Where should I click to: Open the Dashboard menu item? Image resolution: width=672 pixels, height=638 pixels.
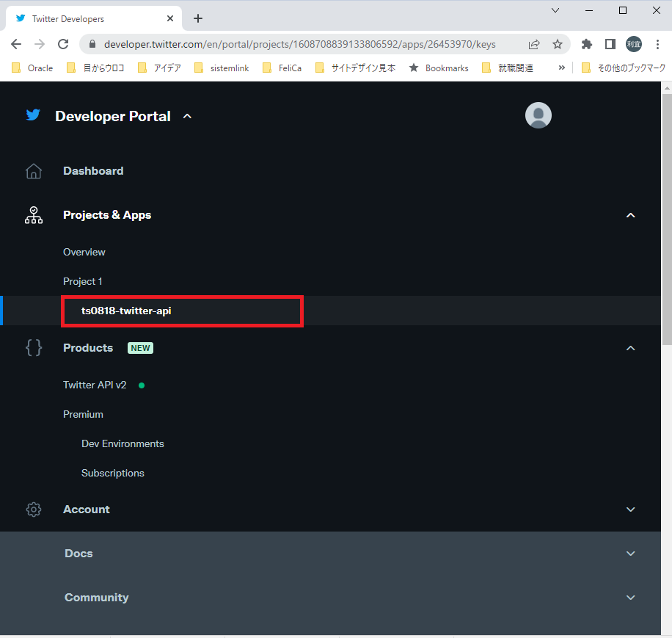[93, 171]
